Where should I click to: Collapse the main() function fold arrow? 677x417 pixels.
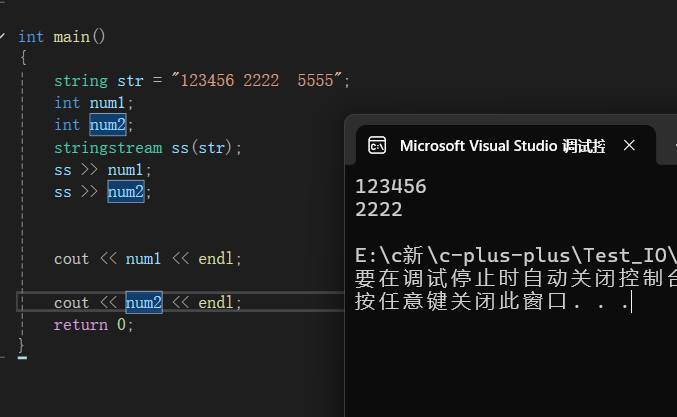pos(2,36)
